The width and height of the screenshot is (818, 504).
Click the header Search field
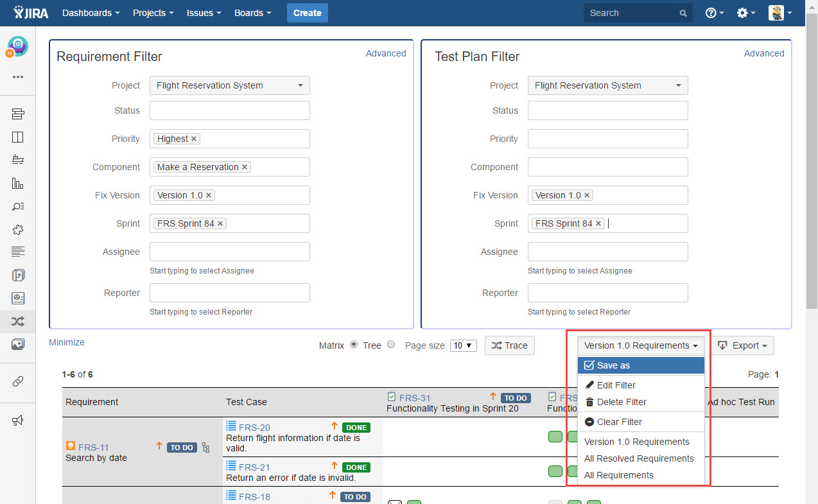(x=638, y=13)
